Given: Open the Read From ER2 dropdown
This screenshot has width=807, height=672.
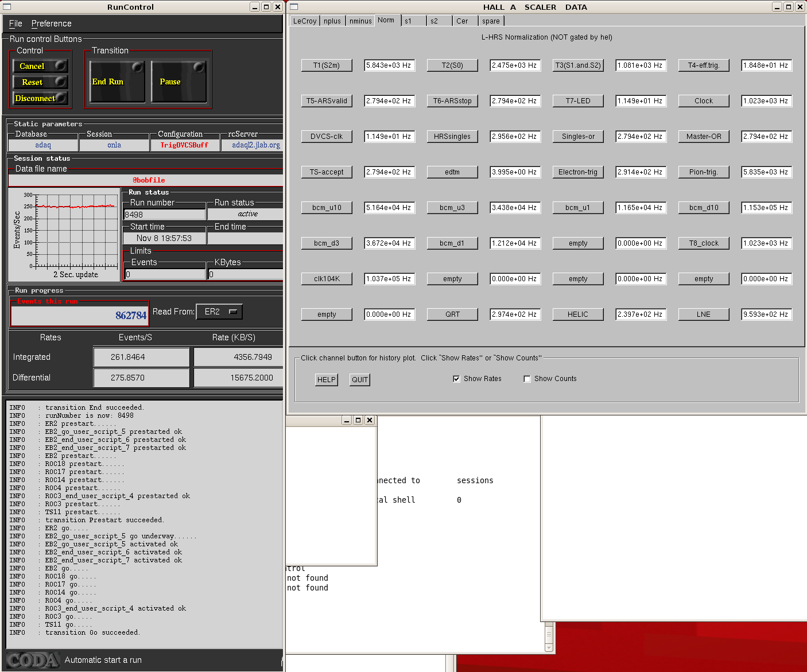Looking at the screenshot, I should pos(219,312).
